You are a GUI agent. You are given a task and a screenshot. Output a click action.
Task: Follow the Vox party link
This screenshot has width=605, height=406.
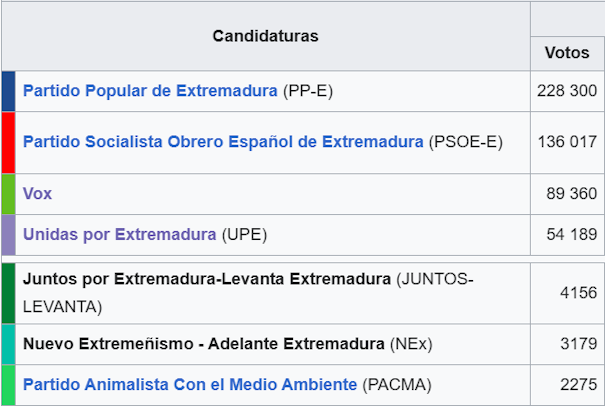[37, 194]
